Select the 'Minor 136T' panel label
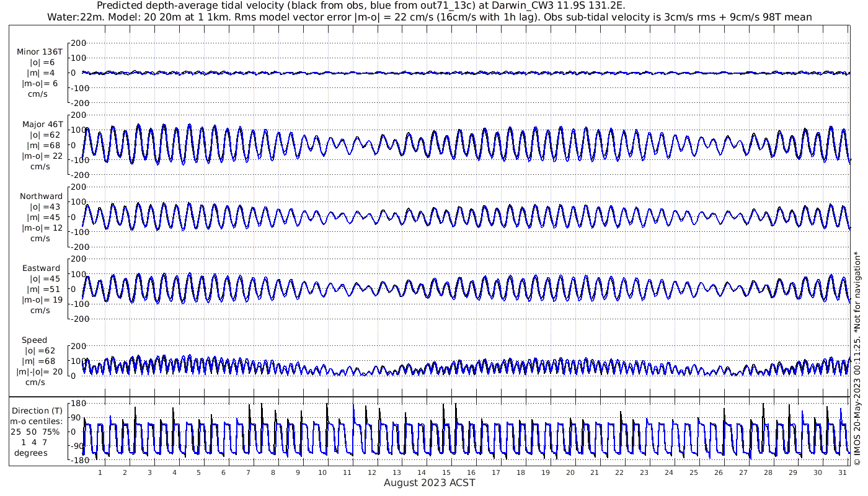 [x=40, y=51]
